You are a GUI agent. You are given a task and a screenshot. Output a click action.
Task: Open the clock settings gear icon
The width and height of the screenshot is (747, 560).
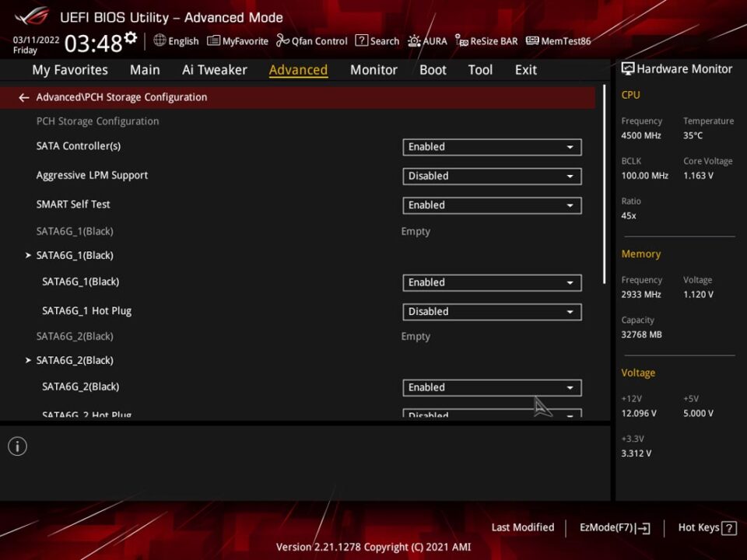(131, 38)
